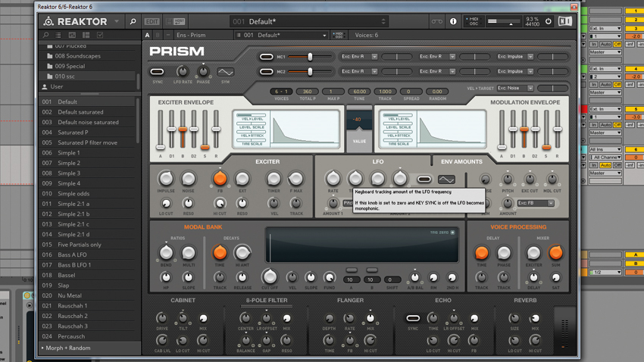
Task: Click the NI logo icon
Action: tap(565, 21)
